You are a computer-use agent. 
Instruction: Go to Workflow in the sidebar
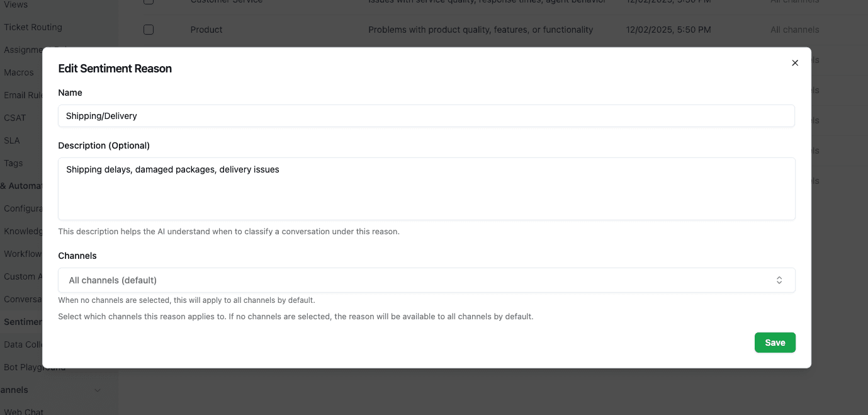23,254
